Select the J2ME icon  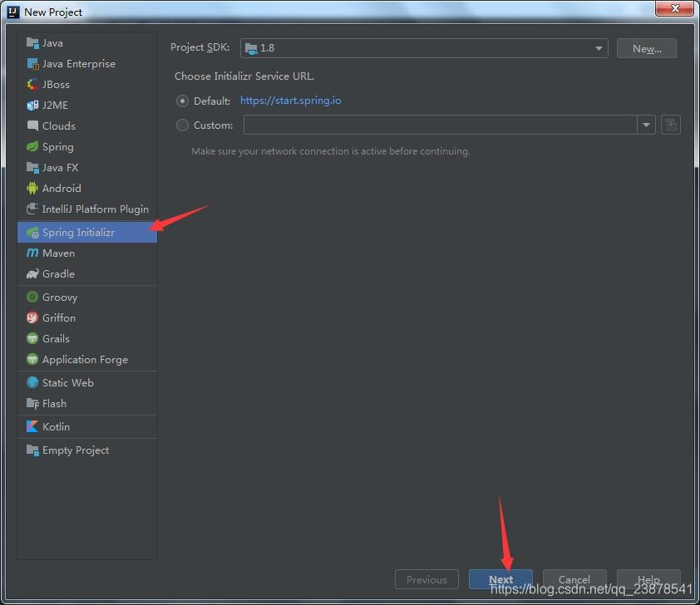tap(32, 106)
